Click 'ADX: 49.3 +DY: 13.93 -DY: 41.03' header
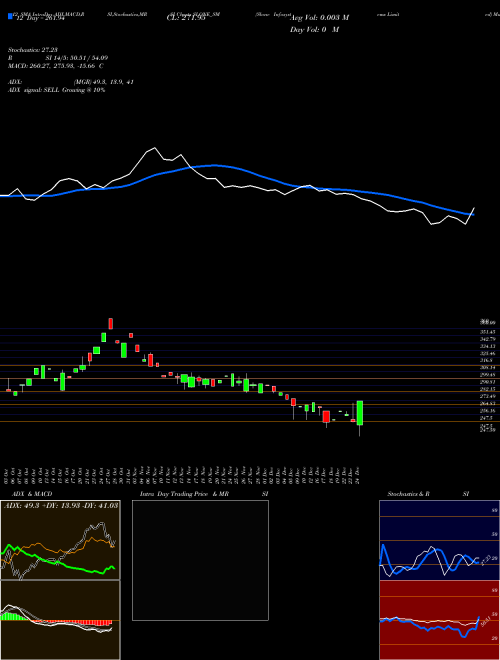The width and height of the screenshot is (500, 660). (61, 506)
